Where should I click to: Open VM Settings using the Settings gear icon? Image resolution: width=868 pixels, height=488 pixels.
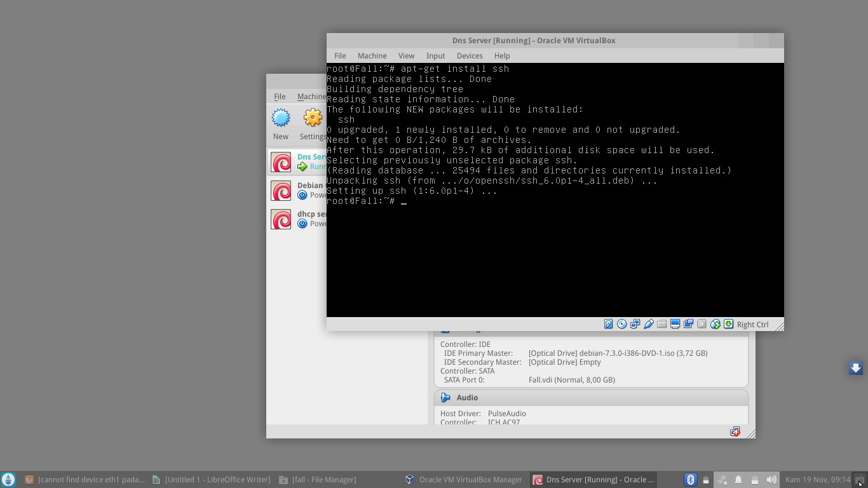point(313,118)
